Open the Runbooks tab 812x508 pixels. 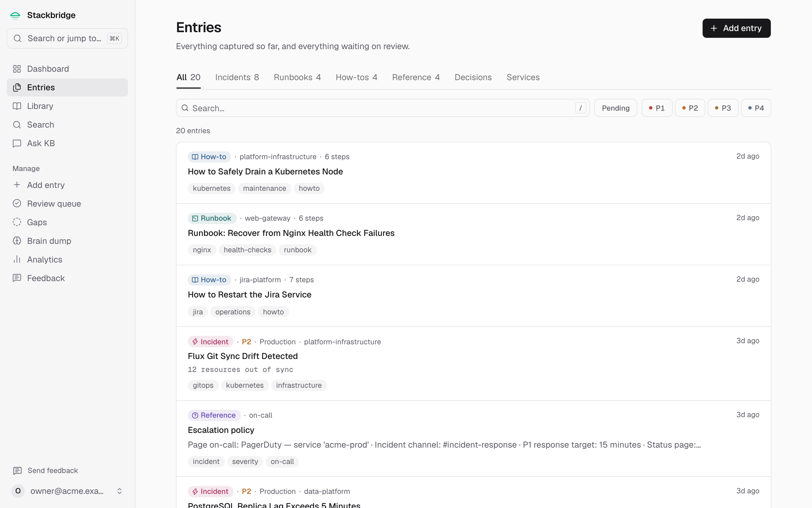click(297, 77)
